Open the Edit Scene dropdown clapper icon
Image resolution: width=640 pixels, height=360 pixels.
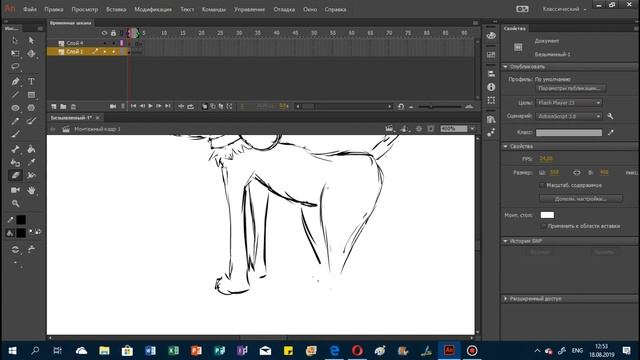point(390,129)
